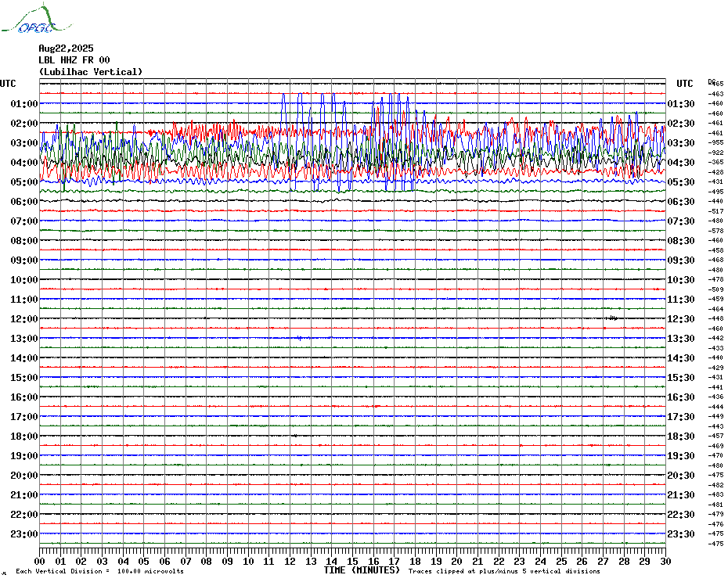Click minute 25 on the time axis
This screenshot has width=728, height=582.
561,561
